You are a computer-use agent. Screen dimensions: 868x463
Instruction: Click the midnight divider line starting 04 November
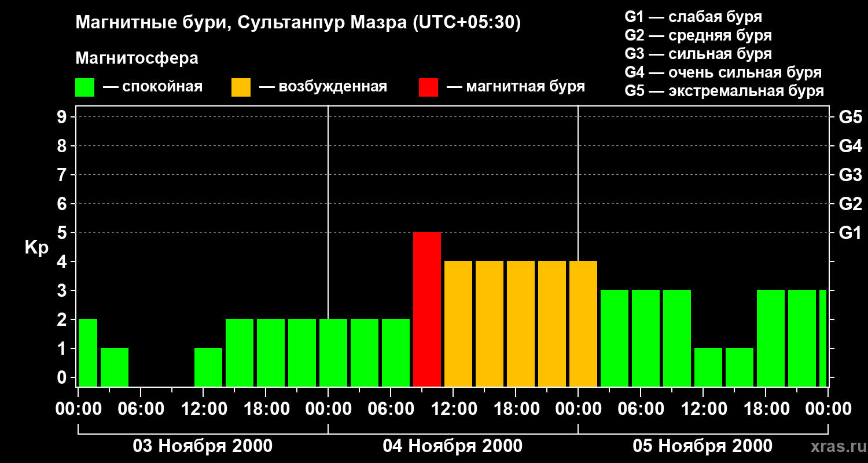tap(328, 211)
